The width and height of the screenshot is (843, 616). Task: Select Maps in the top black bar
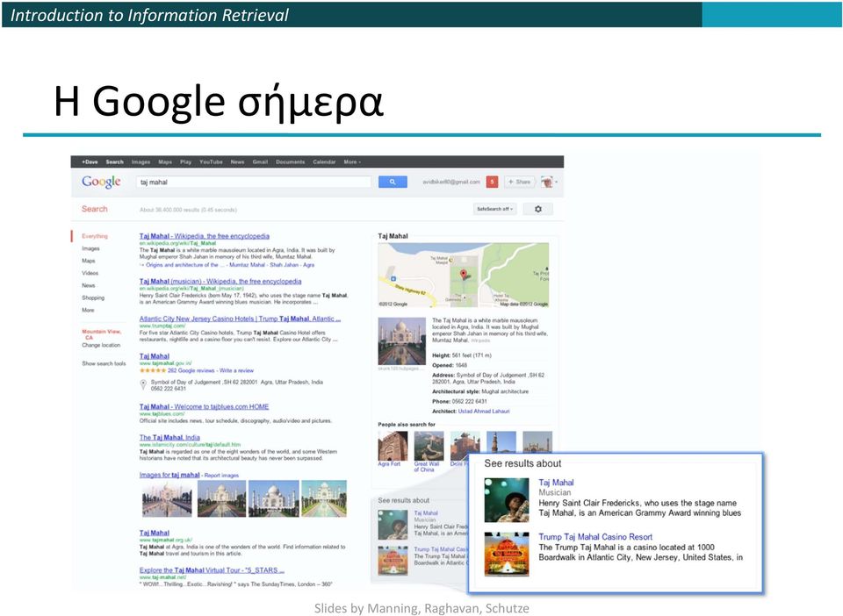[165, 161]
